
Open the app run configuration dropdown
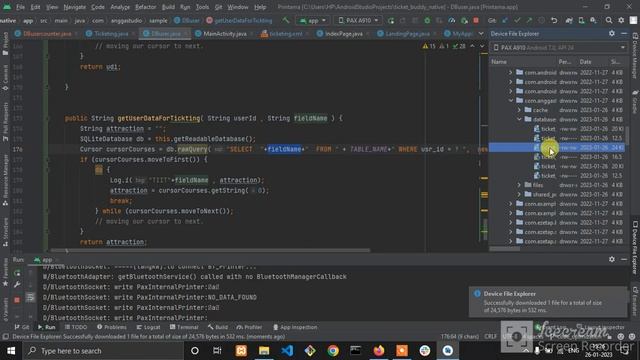313,20
